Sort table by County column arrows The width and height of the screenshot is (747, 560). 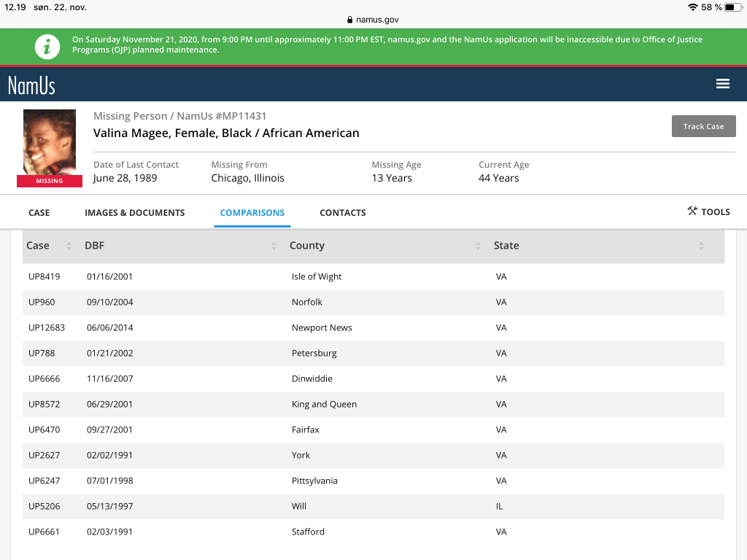click(478, 246)
